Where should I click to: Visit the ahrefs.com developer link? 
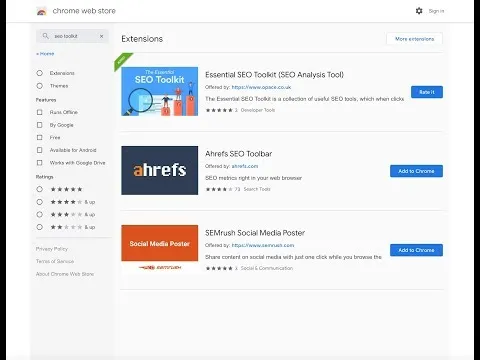click(x=245, y=166)
